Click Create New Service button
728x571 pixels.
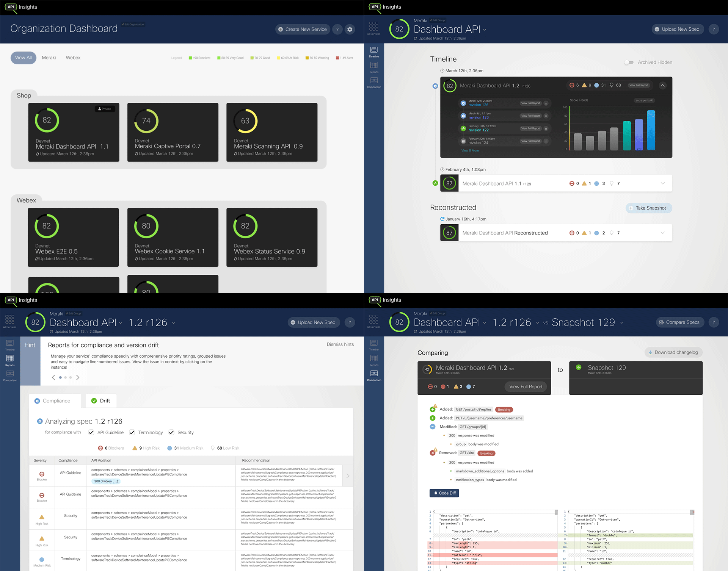[303, 29]
